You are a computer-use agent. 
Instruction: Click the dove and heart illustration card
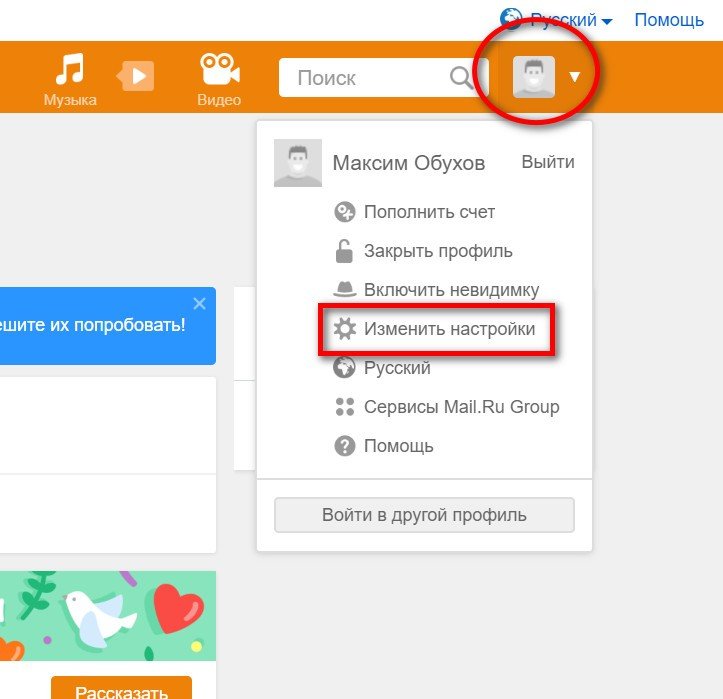(108, 616)
